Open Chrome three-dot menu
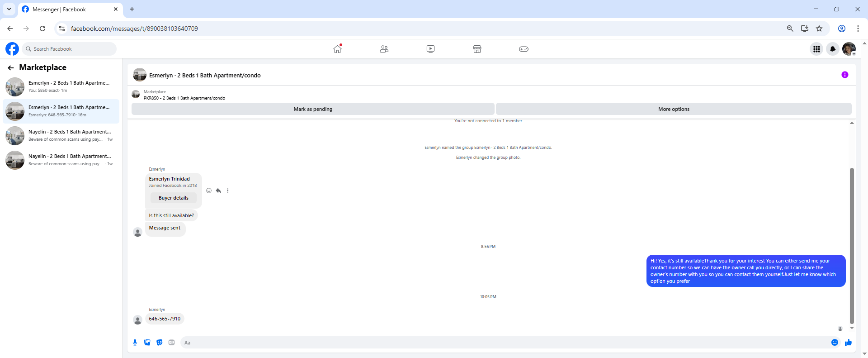Viewport: 868px width, 358px height. [858, 29]
